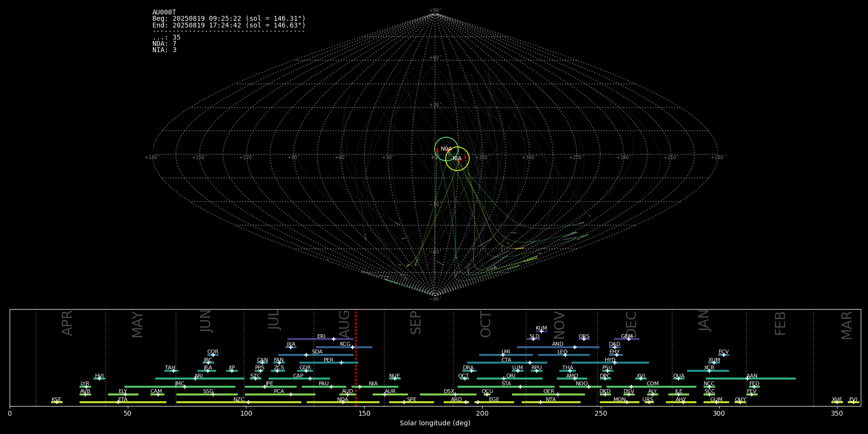Select the URS shower label

(x=648, y=400)
